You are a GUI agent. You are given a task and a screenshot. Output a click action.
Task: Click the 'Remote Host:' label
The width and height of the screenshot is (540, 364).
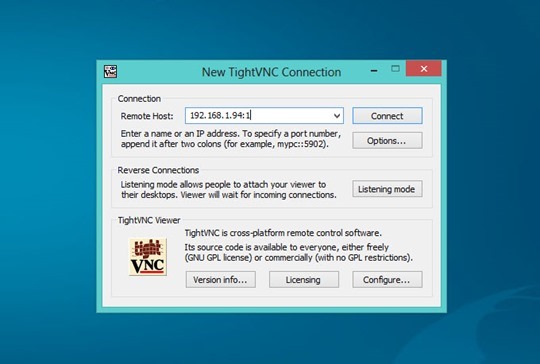pos(147,116)
